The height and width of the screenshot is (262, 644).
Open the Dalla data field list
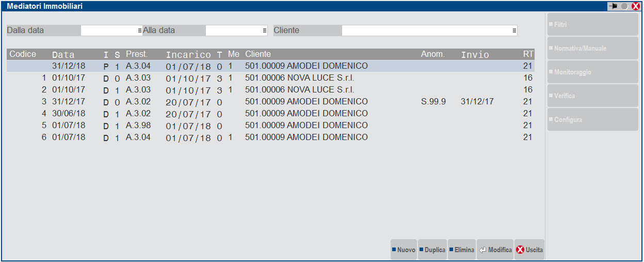139,30
